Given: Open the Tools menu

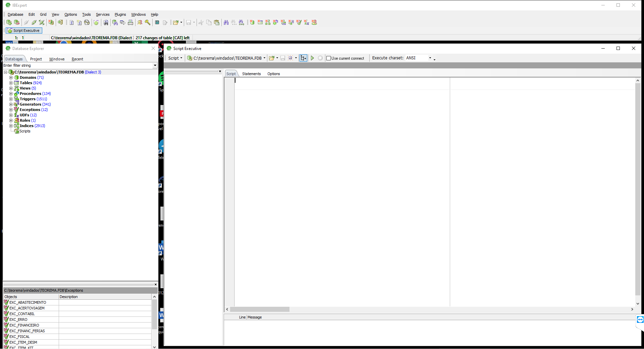Looking at the screenshot, I should pos(87,14).
